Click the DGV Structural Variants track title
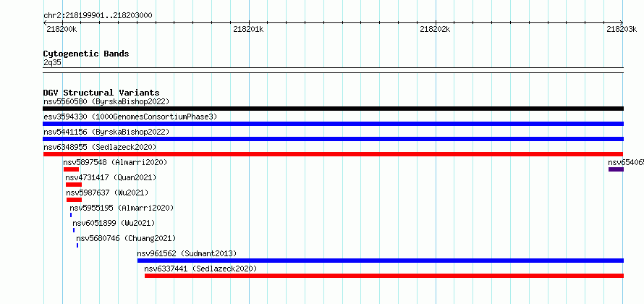This screenshot has height=304, width=644. coord(101,93)
